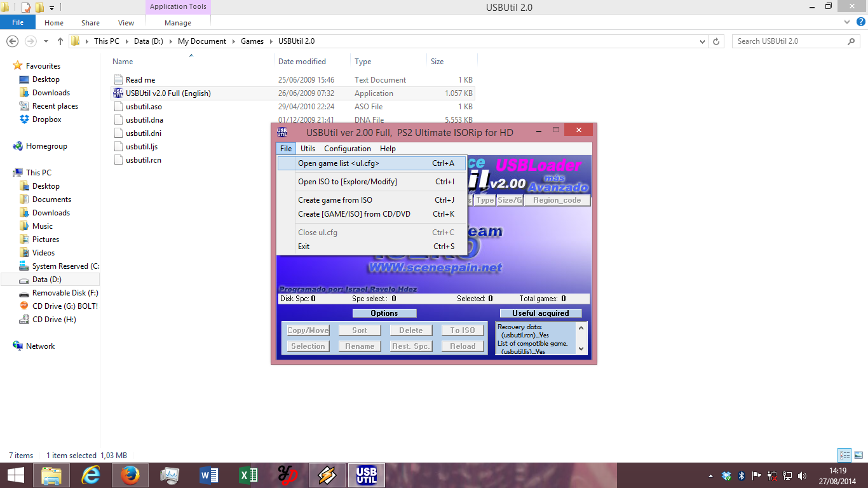Switch to the Explorer Home ribbon tab
This screenshot has height=488, width=868.
(54, 23)
